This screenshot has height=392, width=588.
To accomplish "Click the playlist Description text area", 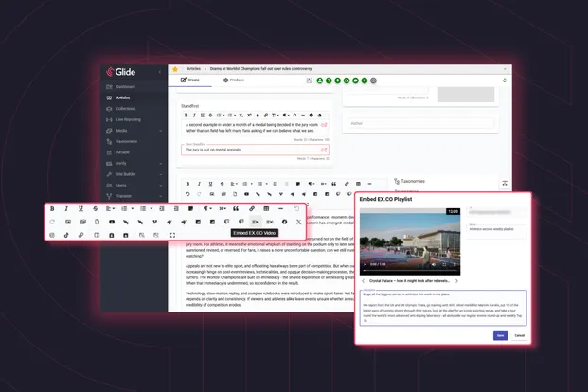I will click(443, 308).
